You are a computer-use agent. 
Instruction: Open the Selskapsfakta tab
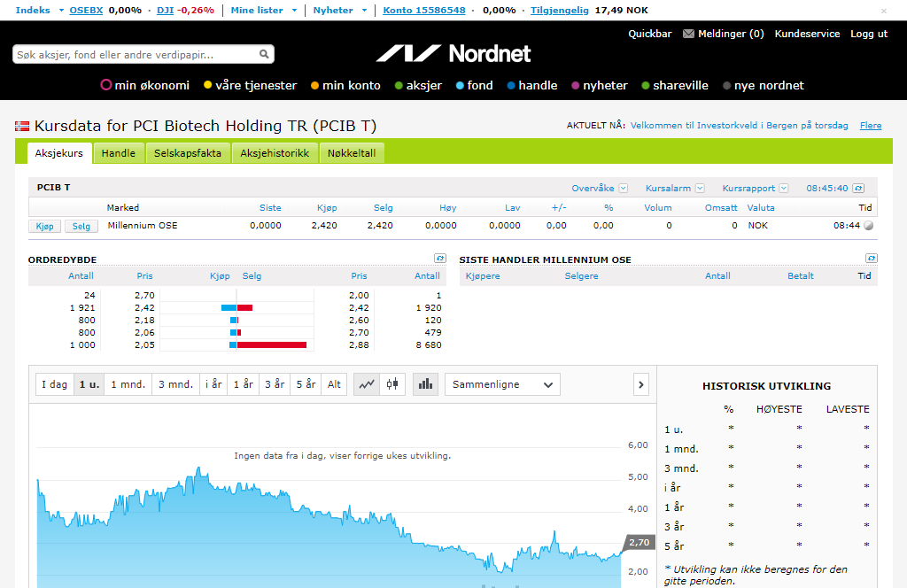(x=188, y=153)
